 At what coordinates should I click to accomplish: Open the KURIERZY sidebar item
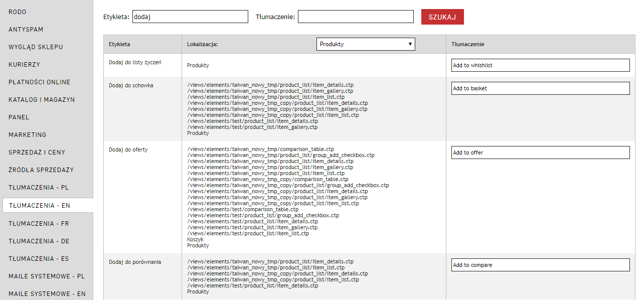click(x=24, y=65)
